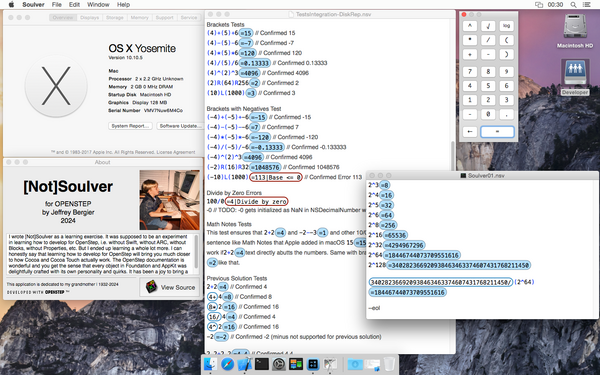The width and height of the screenshot is (600, 375).
Task: Open the License Agreement link
Action: 177,152
